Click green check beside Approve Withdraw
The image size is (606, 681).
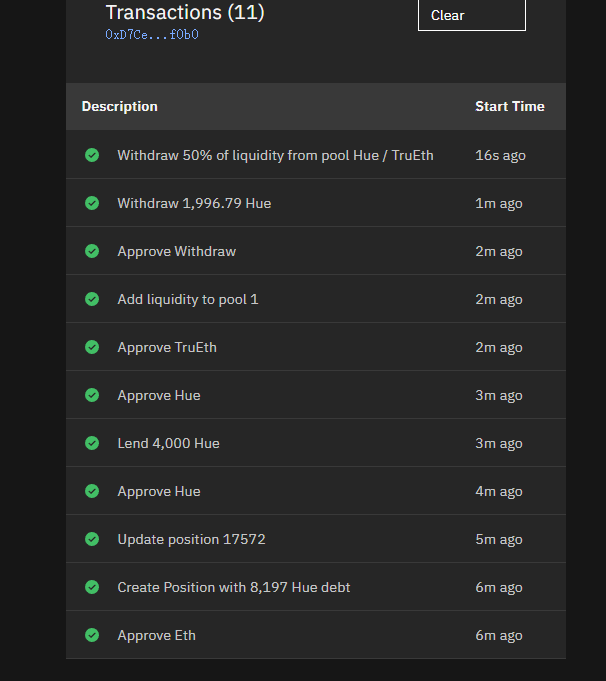(92, 251)
